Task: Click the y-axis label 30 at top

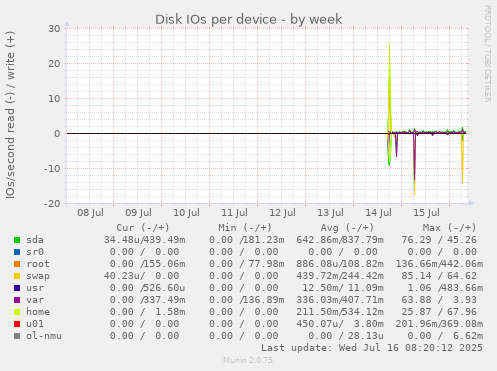Action: (x=54, y=29)
